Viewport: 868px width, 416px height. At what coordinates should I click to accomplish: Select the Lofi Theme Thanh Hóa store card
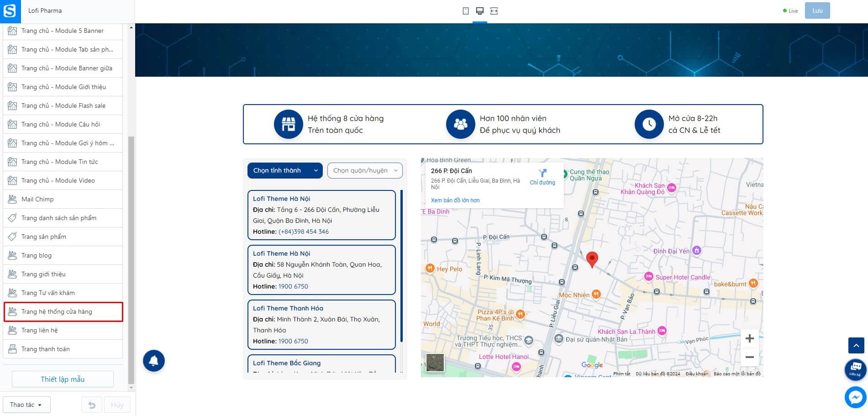(321, 325)
